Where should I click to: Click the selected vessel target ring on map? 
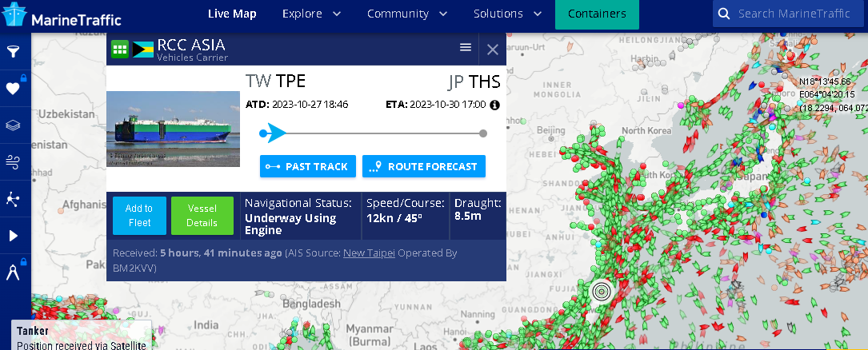pos(602,292)
